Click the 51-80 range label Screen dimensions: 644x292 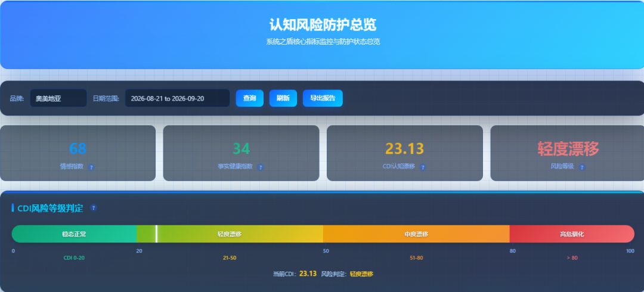point(416,258)
